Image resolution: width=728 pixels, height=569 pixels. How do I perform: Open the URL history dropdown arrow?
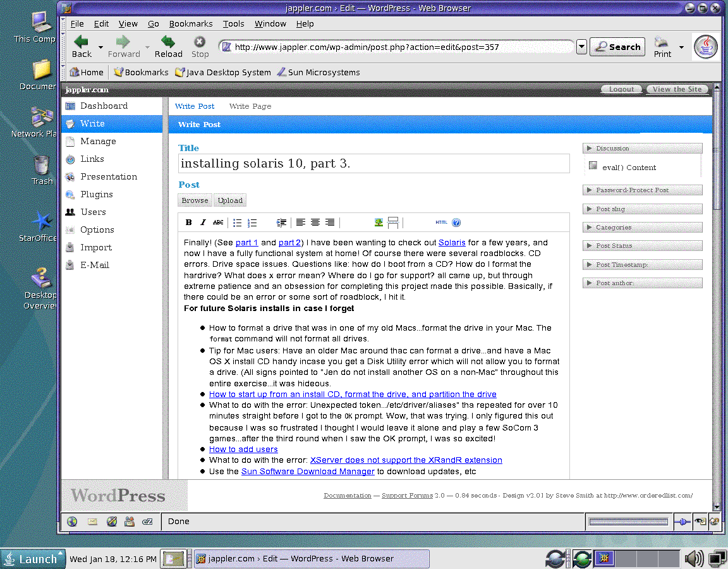tap(581, 47)
